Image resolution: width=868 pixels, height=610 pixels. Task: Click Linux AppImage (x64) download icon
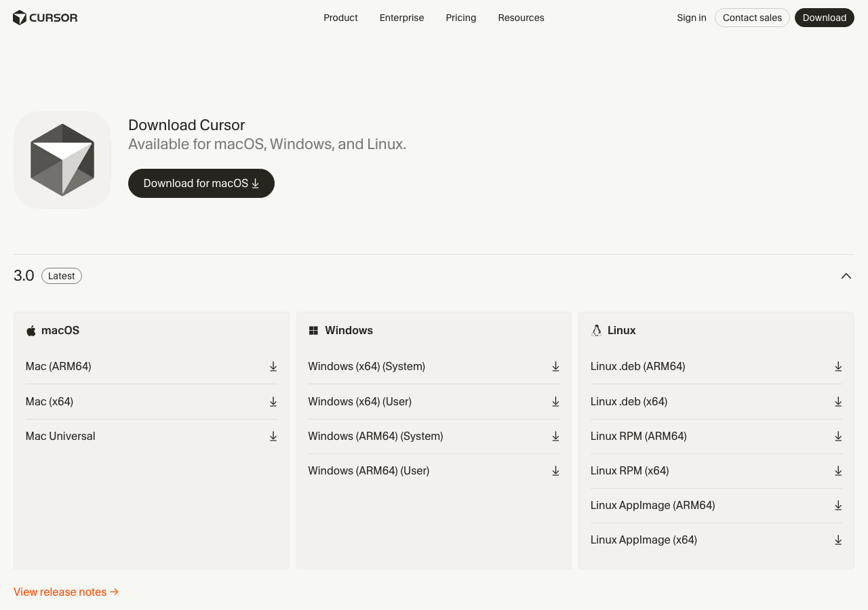tap(838, 540)
